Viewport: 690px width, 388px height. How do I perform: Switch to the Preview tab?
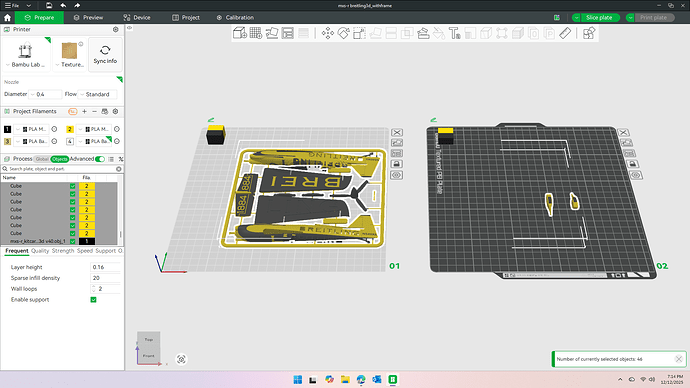[88, 18]
